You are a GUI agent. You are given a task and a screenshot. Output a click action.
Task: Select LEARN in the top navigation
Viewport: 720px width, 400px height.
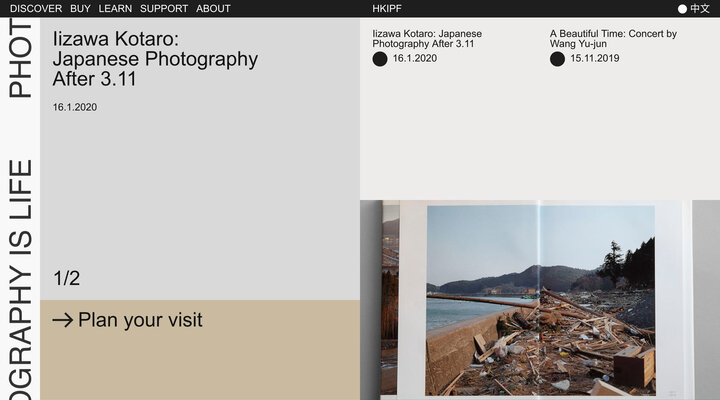pyautogui.click(x=115, y=9)
